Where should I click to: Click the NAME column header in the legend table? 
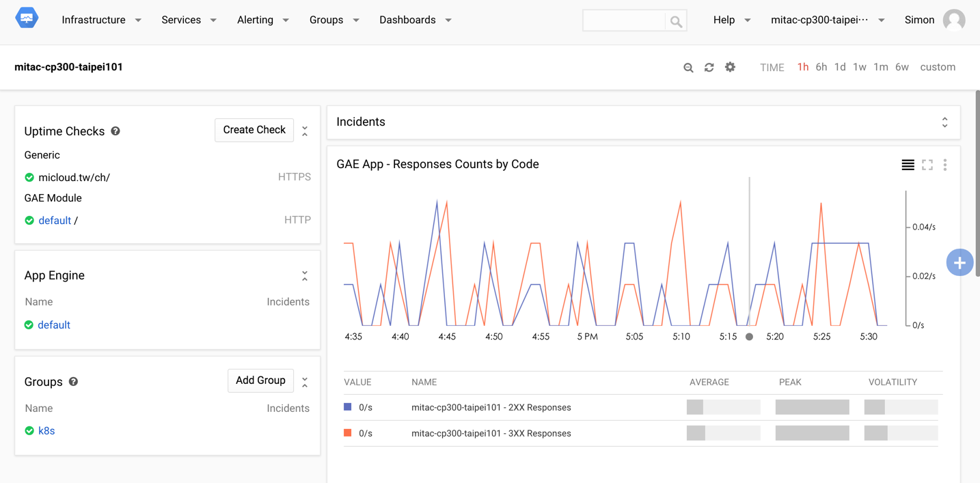click(424, 383)
